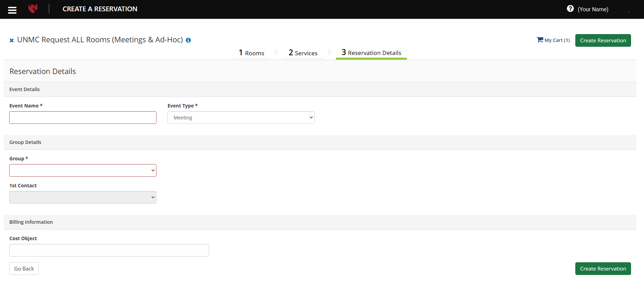Go to step 1 Rooms tab
Screen dimensions: 644x292
[251, 53]
